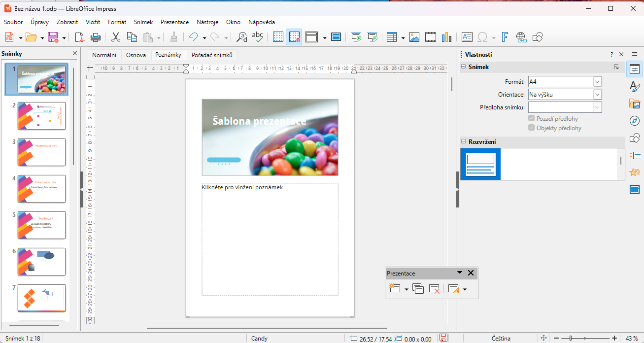
Task: Click the Copy icon
Action: (132, 37)
